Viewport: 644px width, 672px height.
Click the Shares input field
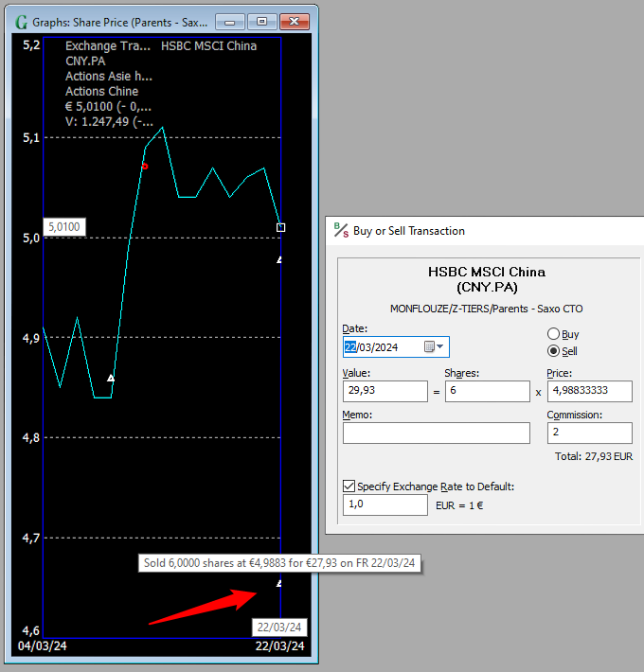pos(487,391)
